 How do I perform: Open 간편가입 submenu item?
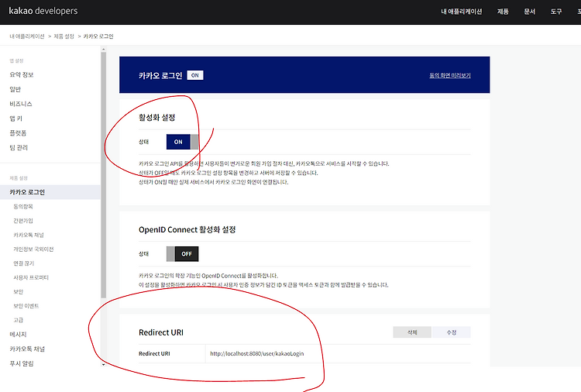[23, 221]
